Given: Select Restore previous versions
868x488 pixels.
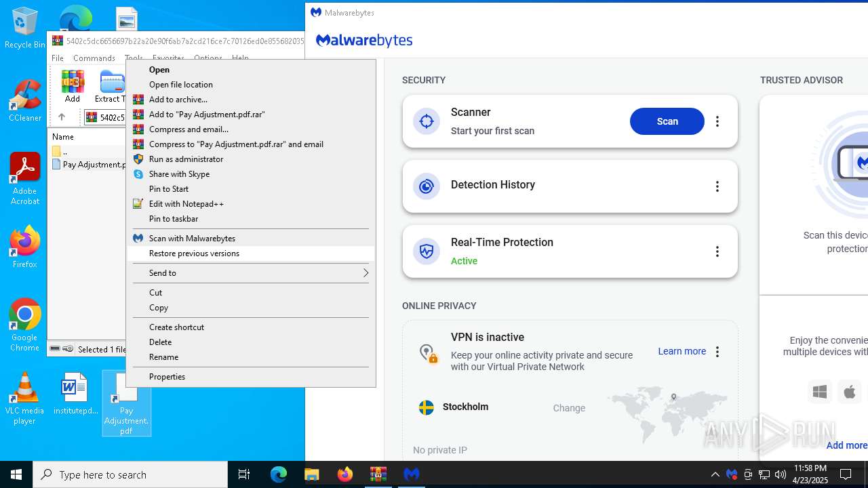Looking at the screenshot, I should [x=251, y=253].
